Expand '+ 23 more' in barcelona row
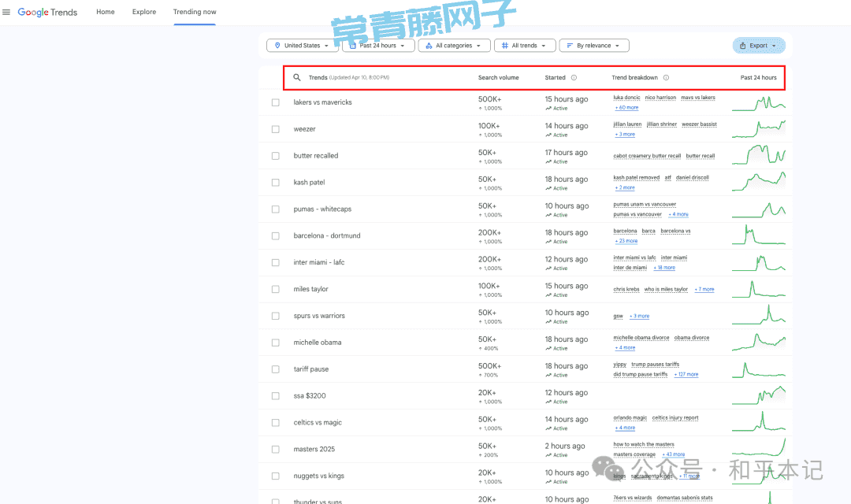851x504 pixels. point(626,241)
